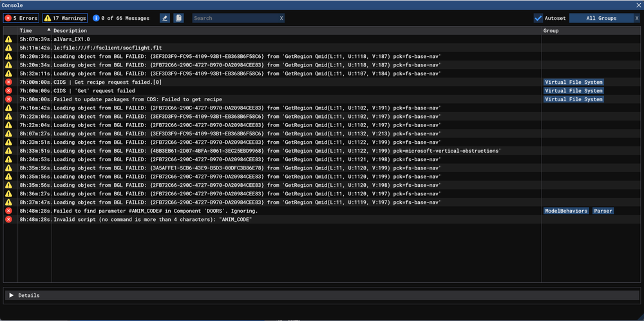Click the Parser group tag
Screen dimensions: 644x321
coord(603,211)
